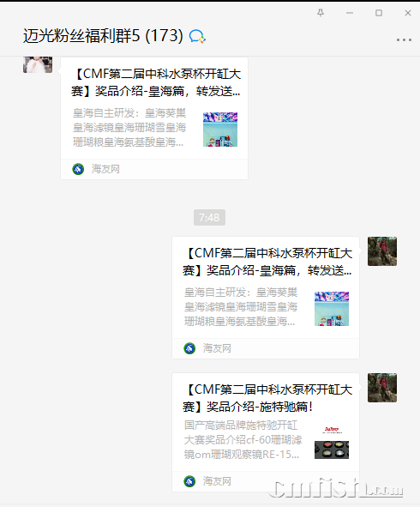Click the group chat badge icon beside the title

197,36
